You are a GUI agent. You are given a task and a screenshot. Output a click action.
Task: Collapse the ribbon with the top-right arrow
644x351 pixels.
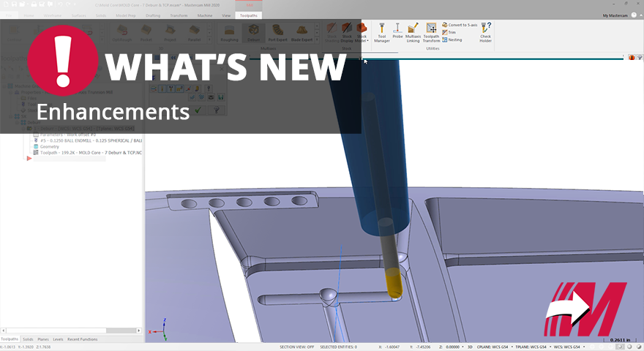pyautogui.click(x=640, y=15)
